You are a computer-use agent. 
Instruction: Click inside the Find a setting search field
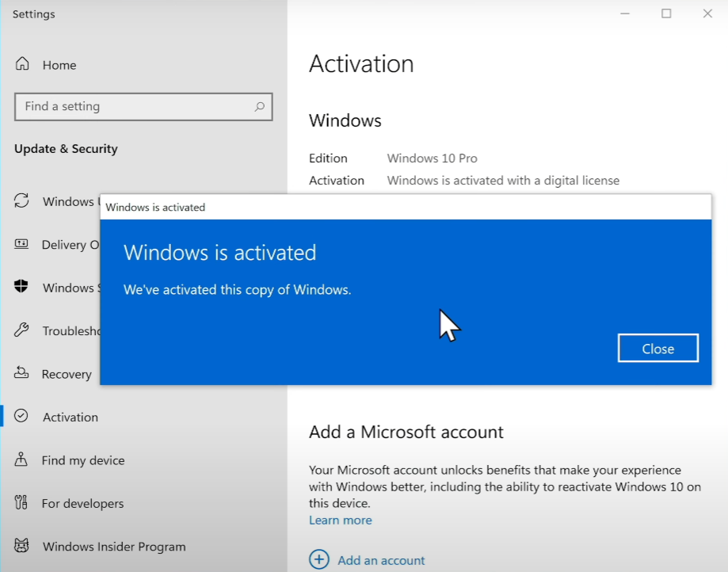pyautogui.click(x=135, y=106)
